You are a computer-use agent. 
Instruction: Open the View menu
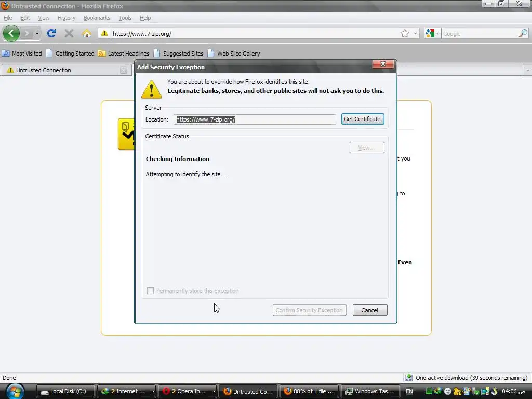pyautogui.click(x=44, y=18)
